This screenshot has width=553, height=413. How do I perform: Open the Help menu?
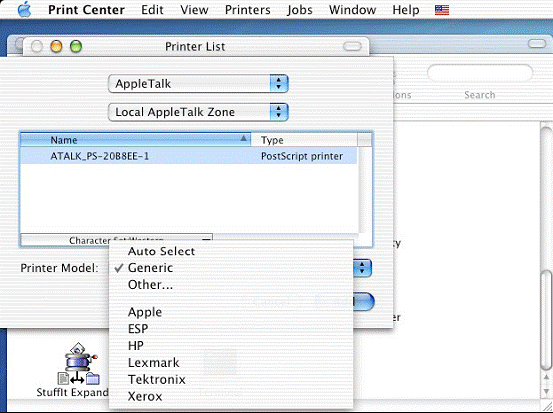pyautogui.click(x=406, y=10)
